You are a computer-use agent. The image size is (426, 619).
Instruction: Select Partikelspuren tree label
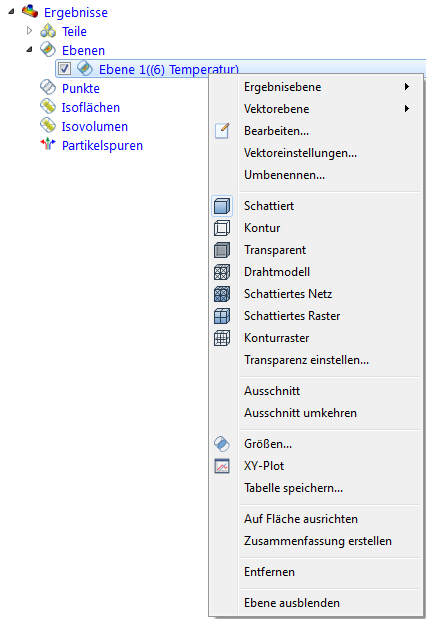click(102, 146)
